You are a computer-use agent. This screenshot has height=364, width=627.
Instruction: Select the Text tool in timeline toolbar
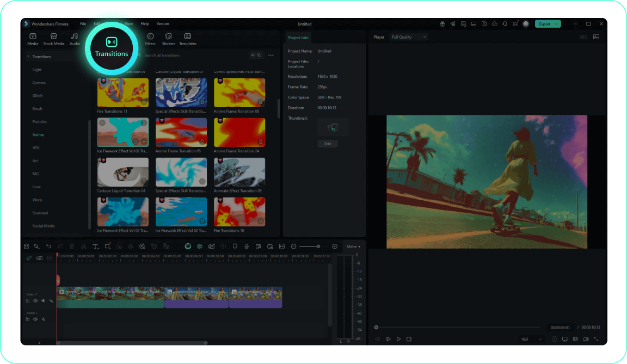click(95, 246)
